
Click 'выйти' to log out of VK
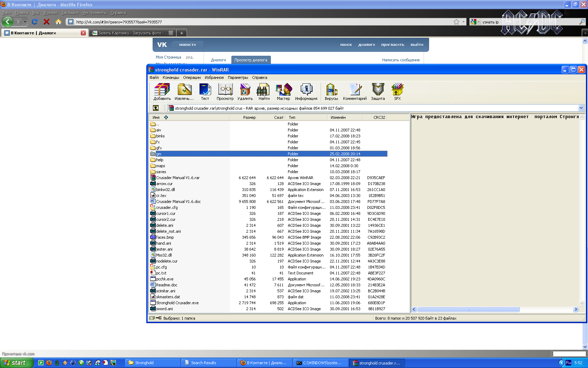point(417,45)
